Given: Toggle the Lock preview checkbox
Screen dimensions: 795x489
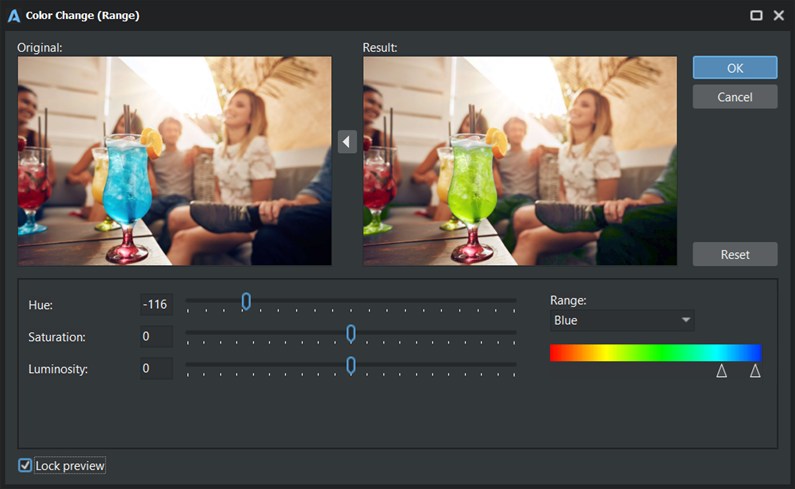Looking at the screenshot, I should (x=25, y=465).
